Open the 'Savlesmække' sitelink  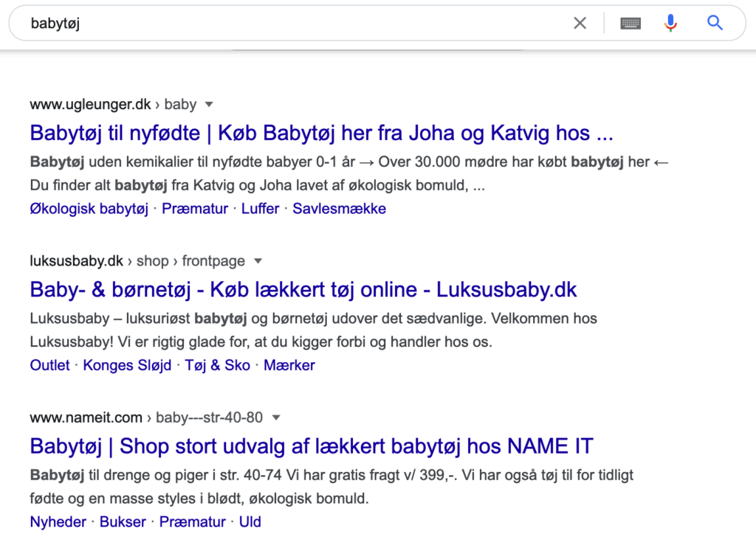pos(339,209)
